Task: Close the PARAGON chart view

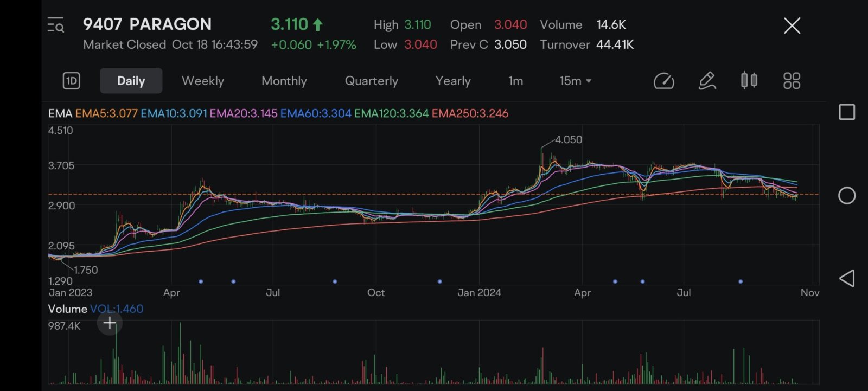Action: (792, 25)
